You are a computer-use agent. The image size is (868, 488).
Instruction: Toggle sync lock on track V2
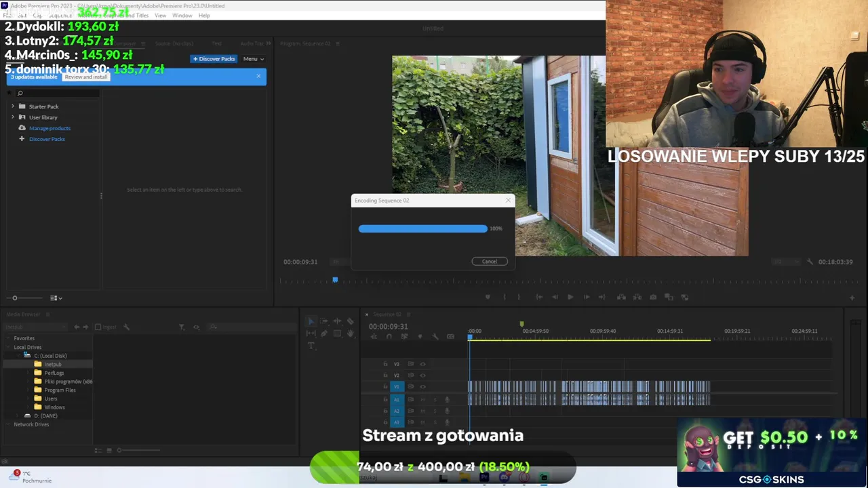tap(410, 375)
